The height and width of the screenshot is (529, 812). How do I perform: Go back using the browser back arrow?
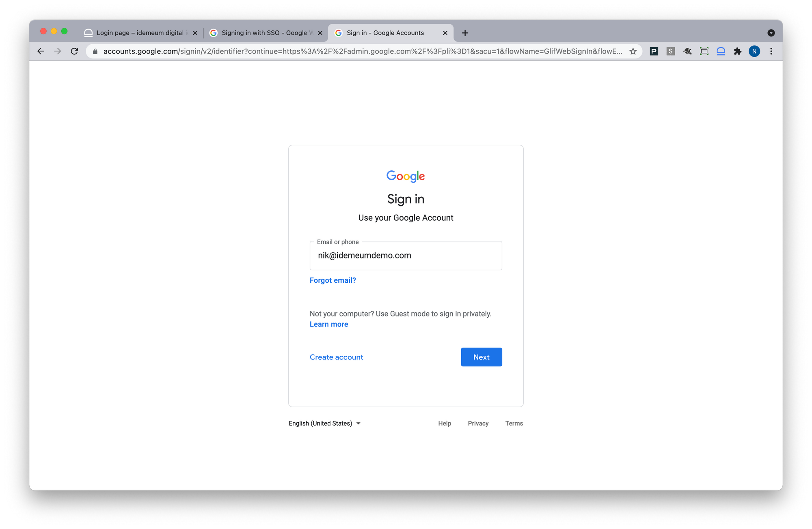pyautogui.click(x=41, y=51)
